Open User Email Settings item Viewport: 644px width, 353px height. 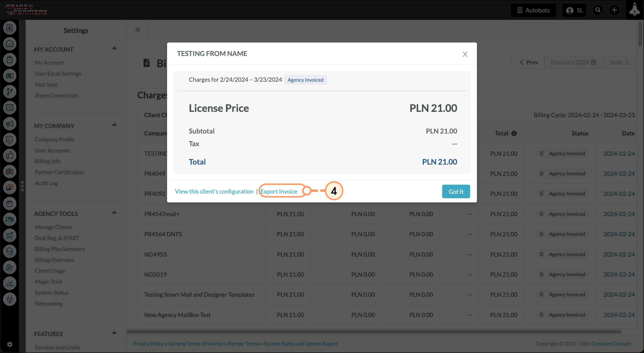coord(58,74)
